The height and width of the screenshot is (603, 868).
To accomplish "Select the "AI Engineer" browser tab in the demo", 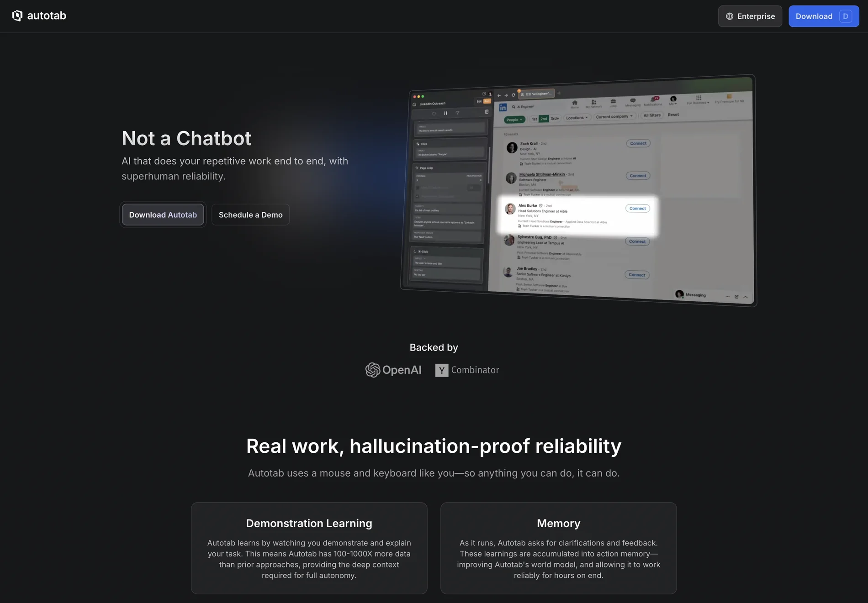I will tap(537, 94).
